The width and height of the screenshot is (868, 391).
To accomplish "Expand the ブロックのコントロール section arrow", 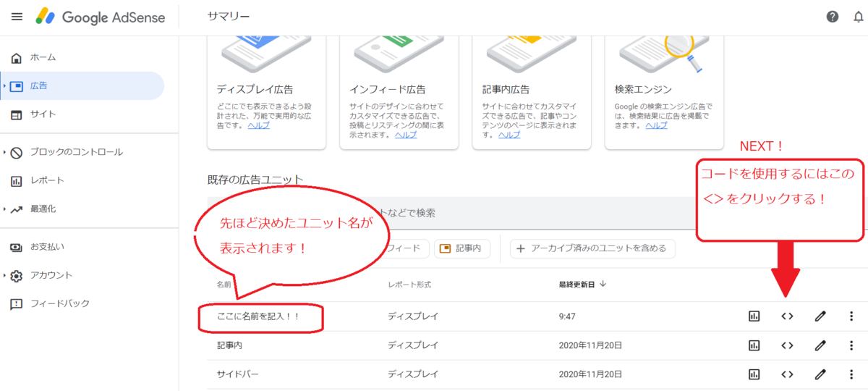I will point(4,152).
